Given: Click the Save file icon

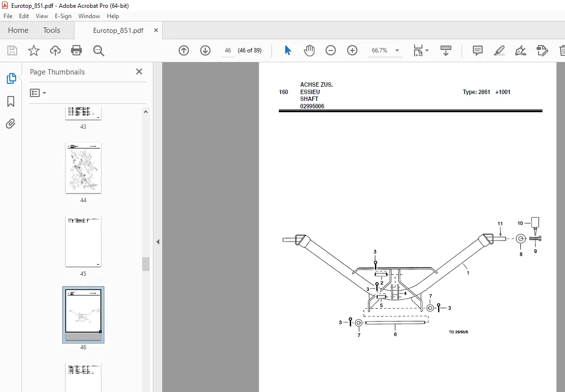Looking at the screenshot, I should [x=12, y=50].
